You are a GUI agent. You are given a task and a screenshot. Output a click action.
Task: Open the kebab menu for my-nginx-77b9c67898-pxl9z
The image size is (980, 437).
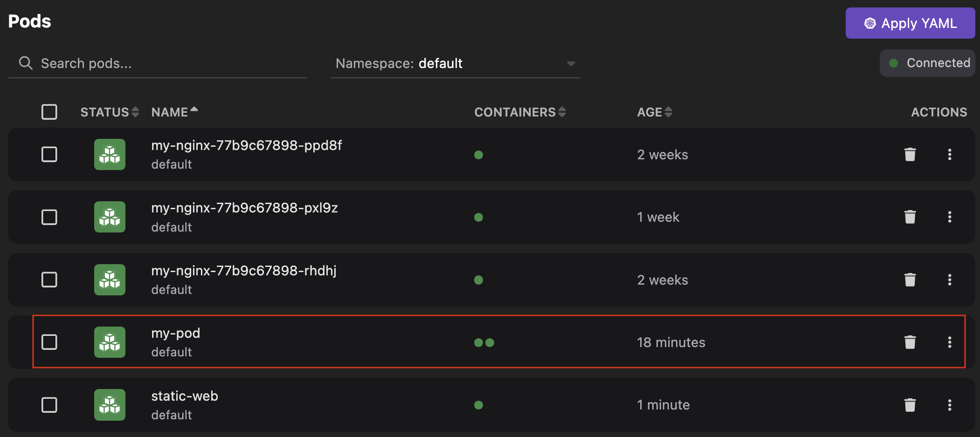point(950,217)
